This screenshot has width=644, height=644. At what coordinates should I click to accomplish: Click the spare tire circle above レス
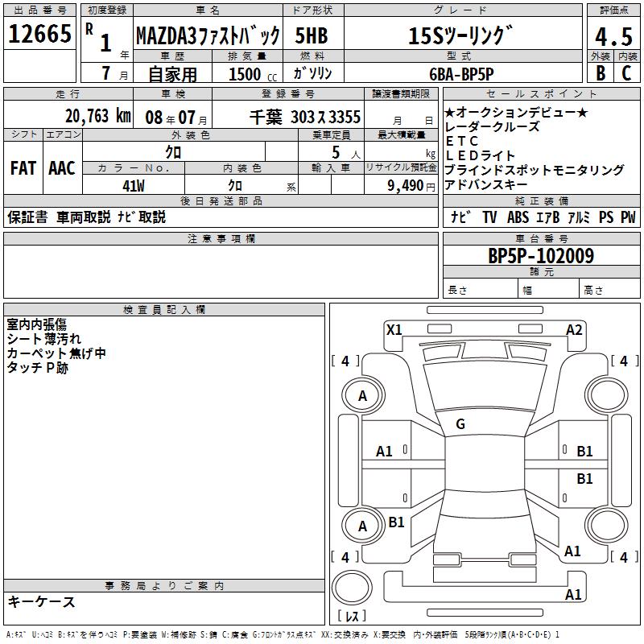[352, 587]
